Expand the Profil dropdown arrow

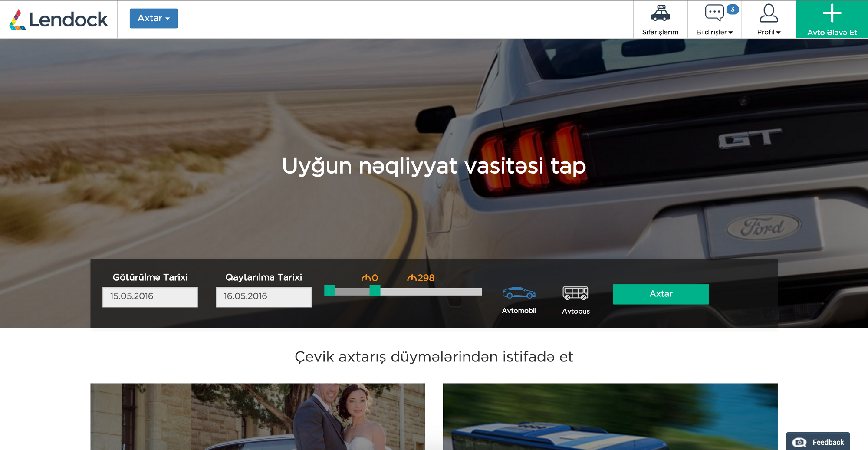click(778, 33)
